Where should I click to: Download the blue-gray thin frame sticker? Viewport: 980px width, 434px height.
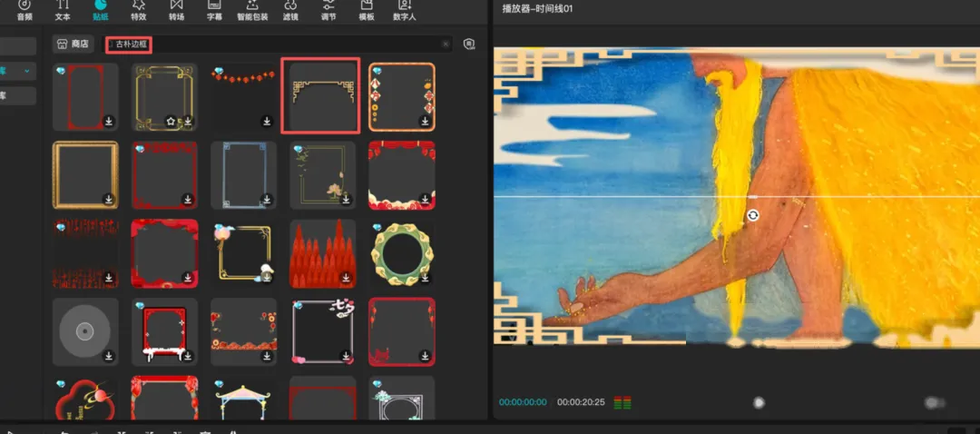267,200
